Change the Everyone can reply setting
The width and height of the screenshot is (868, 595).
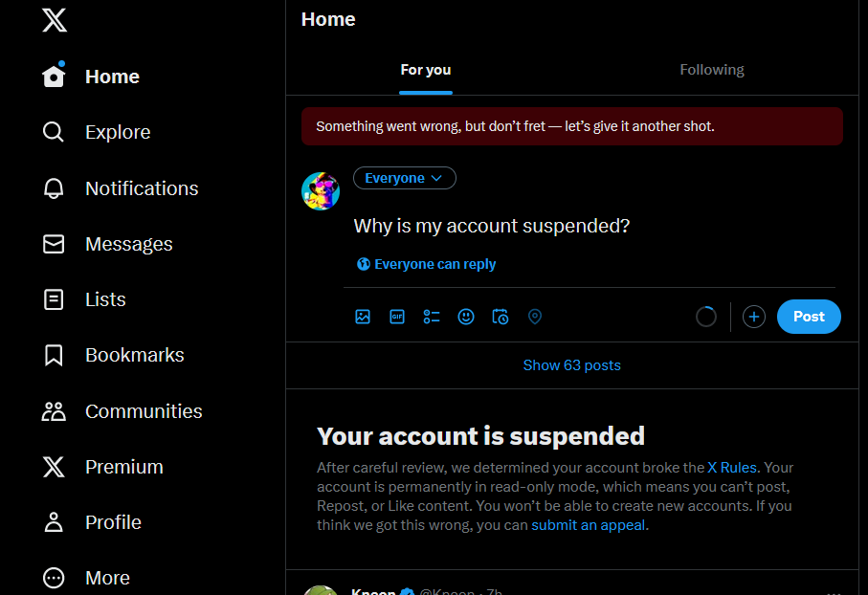pos(426,264)
